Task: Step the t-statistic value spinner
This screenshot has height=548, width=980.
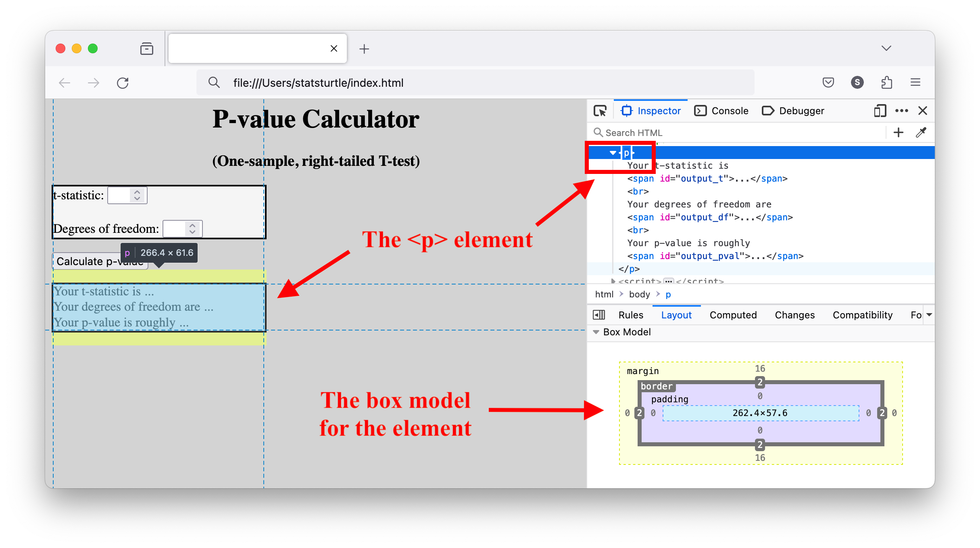Action: click(137, 195)
